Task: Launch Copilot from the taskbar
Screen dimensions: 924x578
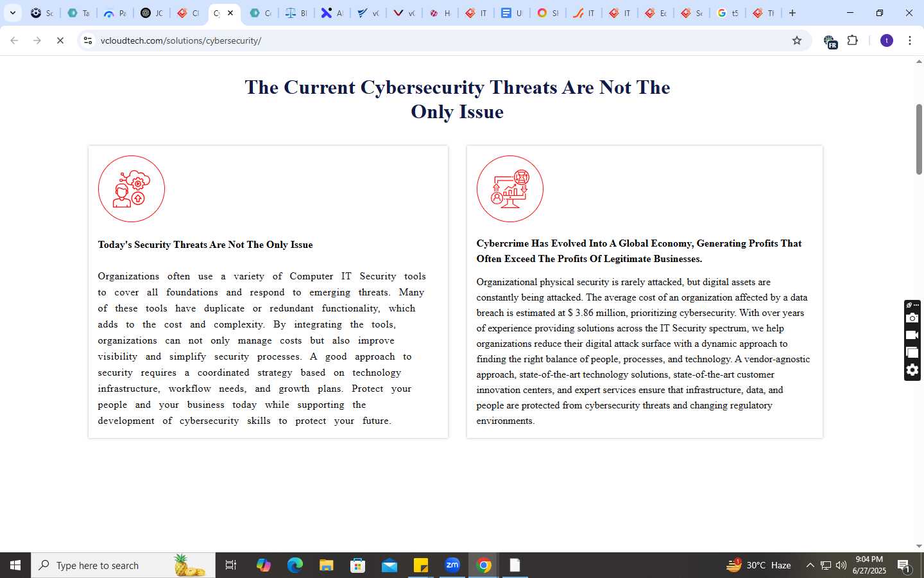Action: 263,565
